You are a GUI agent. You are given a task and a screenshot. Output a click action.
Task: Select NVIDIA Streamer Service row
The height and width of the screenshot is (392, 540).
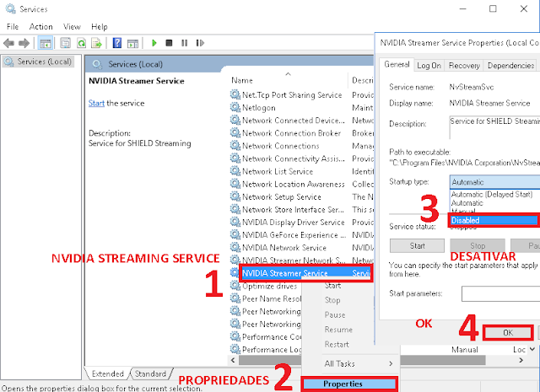pos(305,273)
